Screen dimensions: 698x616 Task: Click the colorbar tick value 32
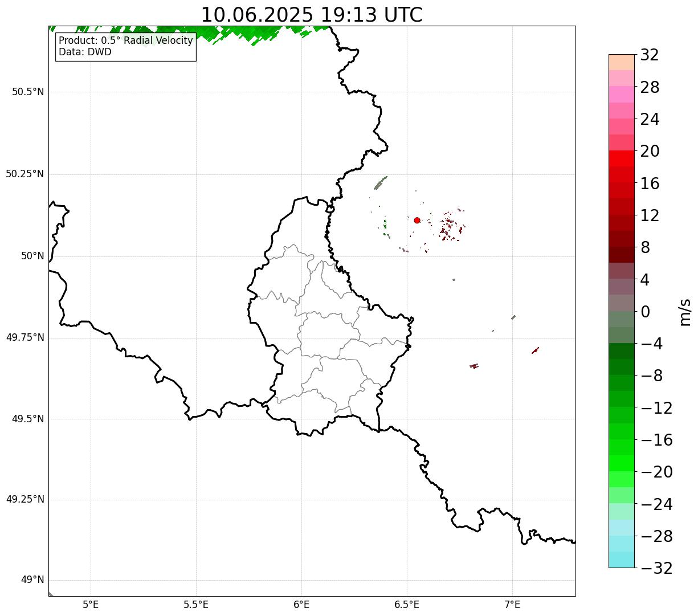(650, 55)
